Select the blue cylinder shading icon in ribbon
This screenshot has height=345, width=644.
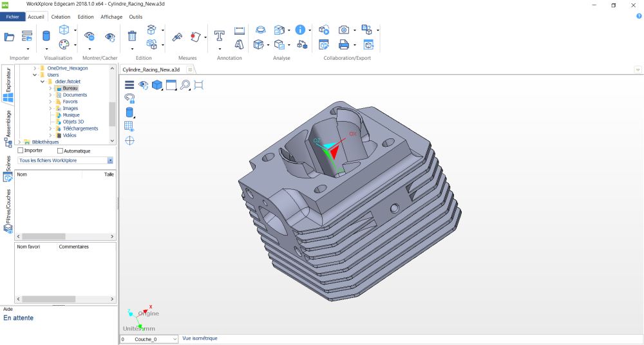click(x=46, y=36)
